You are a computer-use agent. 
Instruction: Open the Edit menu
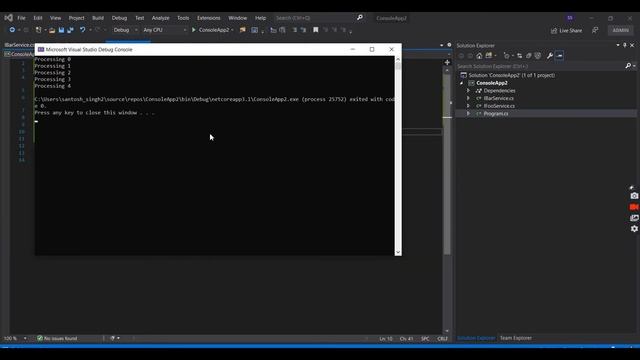38,18
